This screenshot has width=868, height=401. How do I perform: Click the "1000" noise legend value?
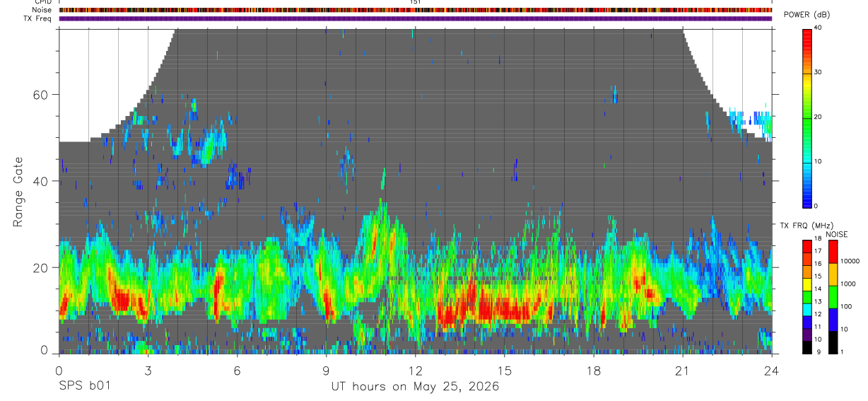848,284
